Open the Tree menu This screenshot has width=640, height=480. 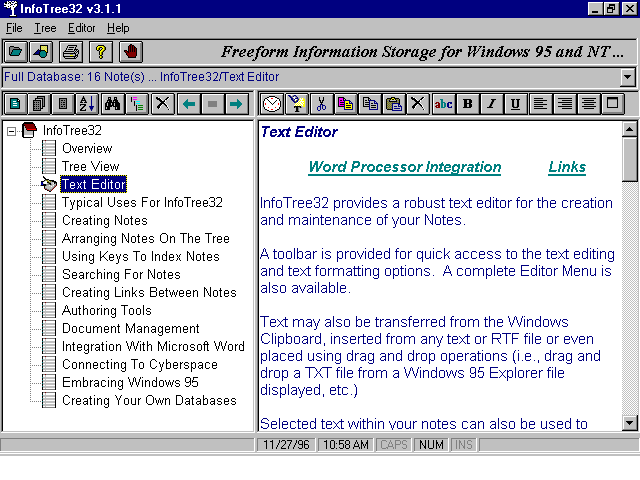point(45,28)
